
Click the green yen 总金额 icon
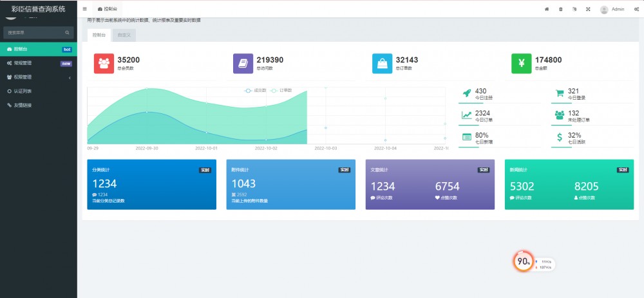tap(521, 63)
